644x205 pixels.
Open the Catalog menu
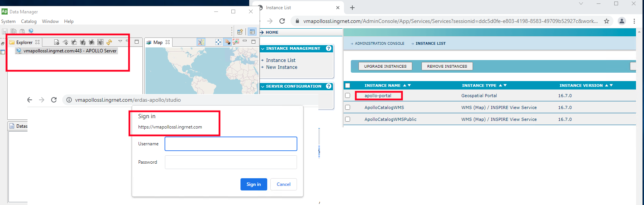(29, 21)
